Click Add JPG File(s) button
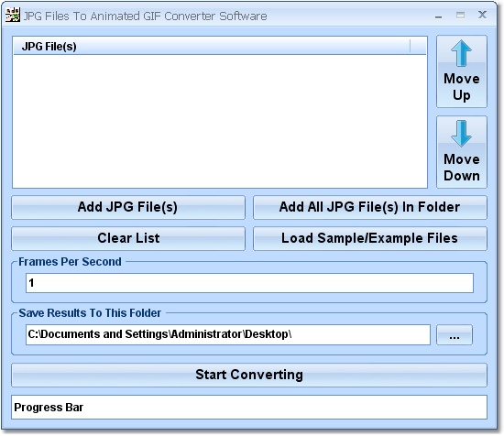 (x=128, y=207)
